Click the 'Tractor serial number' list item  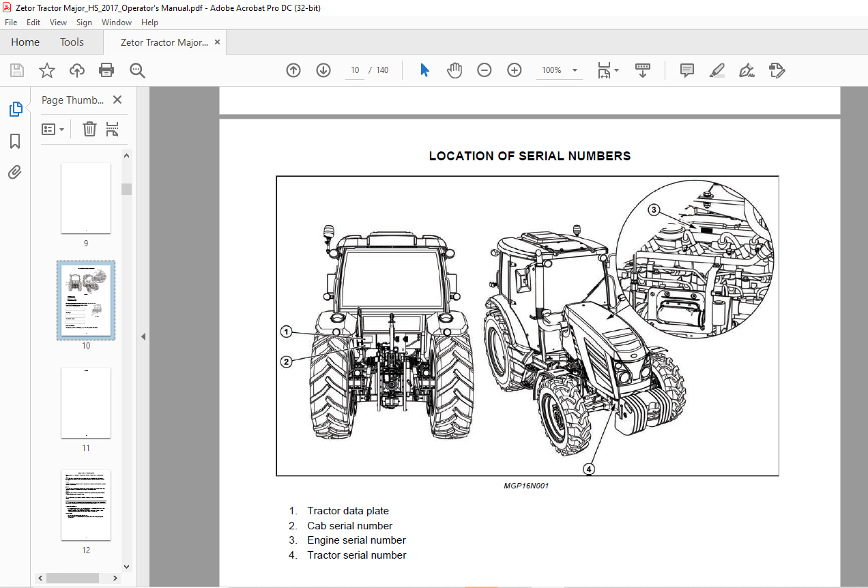coord(357,555)
